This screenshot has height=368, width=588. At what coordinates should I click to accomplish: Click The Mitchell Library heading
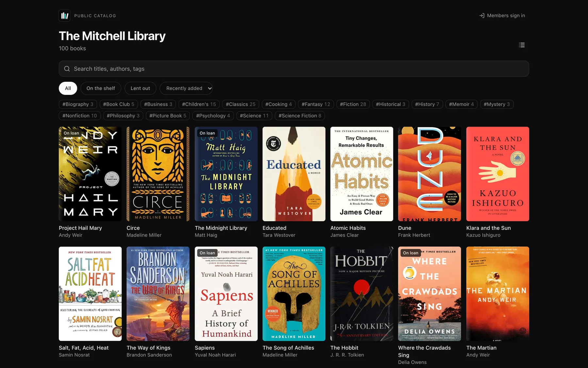[112, 36]
